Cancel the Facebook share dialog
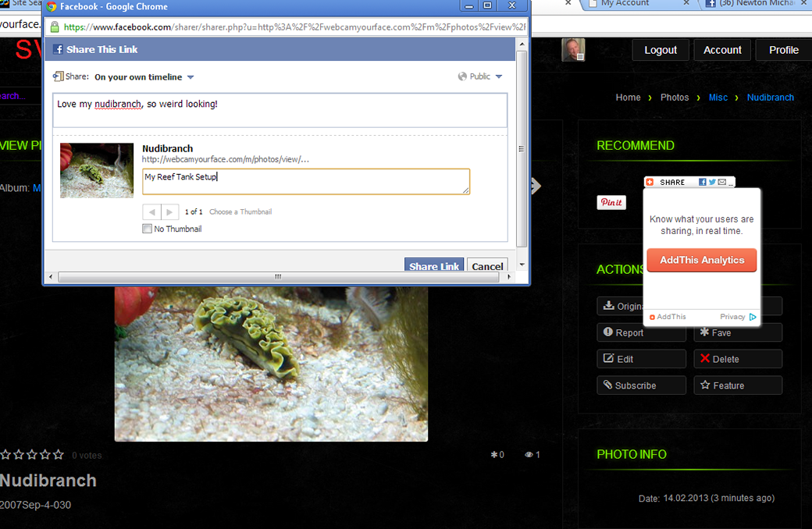 coord(487,265)
